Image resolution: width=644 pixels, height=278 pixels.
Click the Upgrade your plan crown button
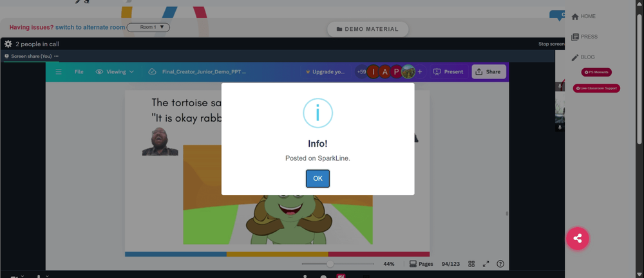pyautogui.click(x=325, y=72)
